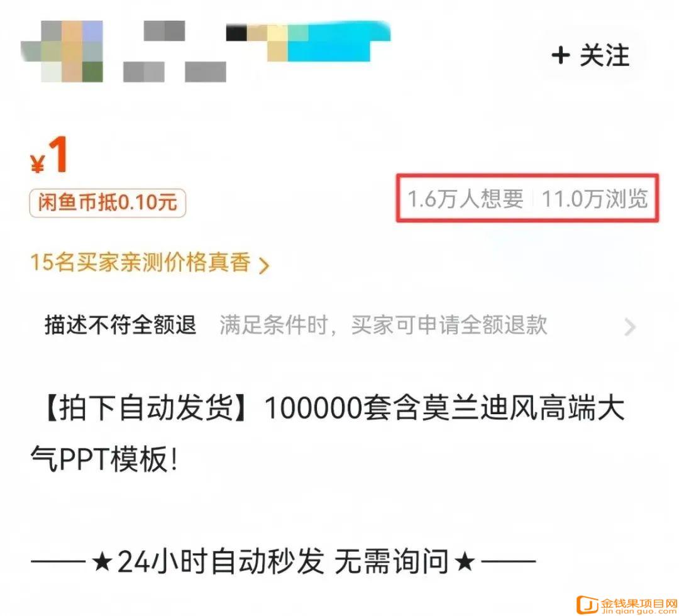This screenshot has width=679, height=616.
Task: Click the plus icon beside 关注
Action: 560,55
